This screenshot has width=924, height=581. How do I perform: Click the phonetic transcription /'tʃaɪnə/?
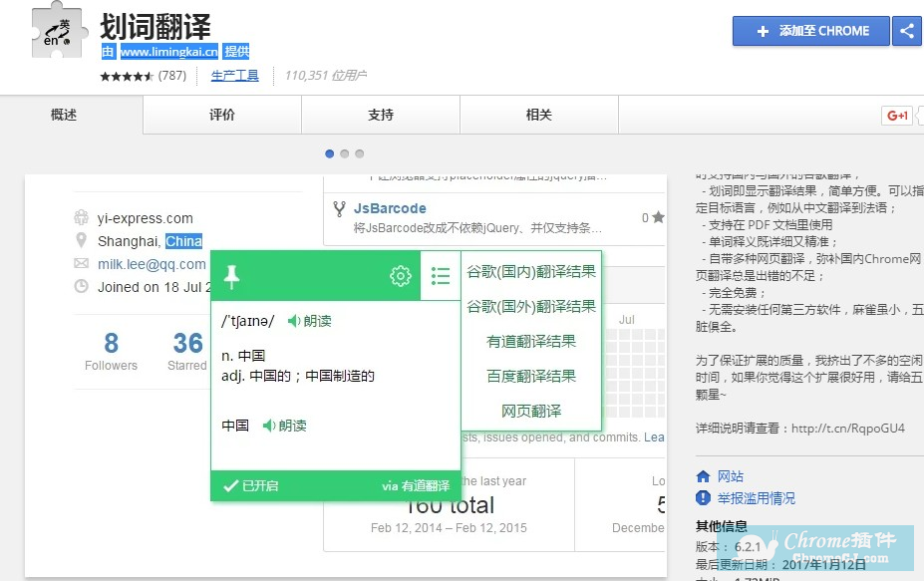click(248, 321)
